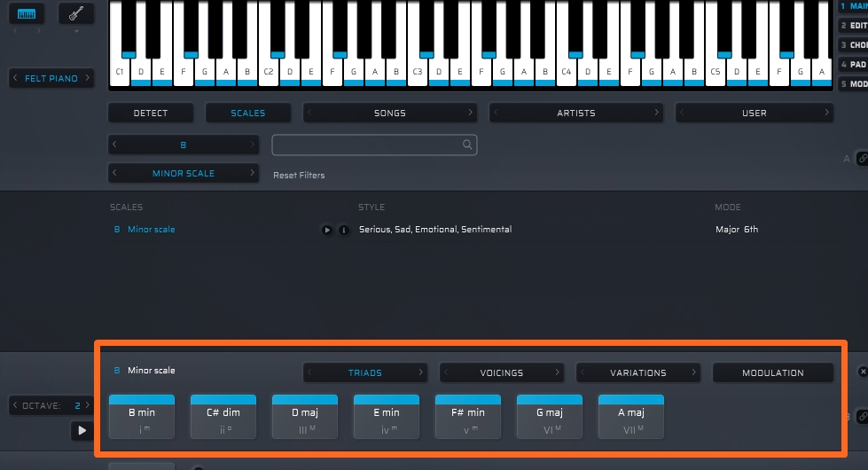Enable Detect mode
The width and height of the screenshot is (868, 470).
click(151, 113)
